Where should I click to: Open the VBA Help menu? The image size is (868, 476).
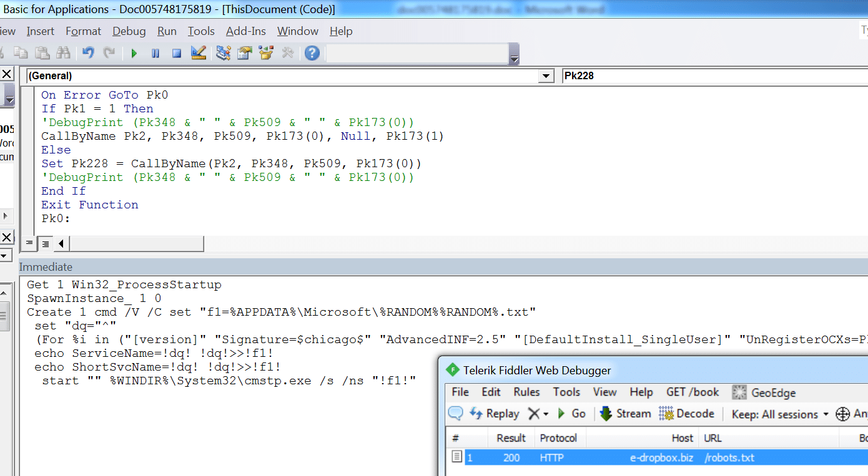341,31
